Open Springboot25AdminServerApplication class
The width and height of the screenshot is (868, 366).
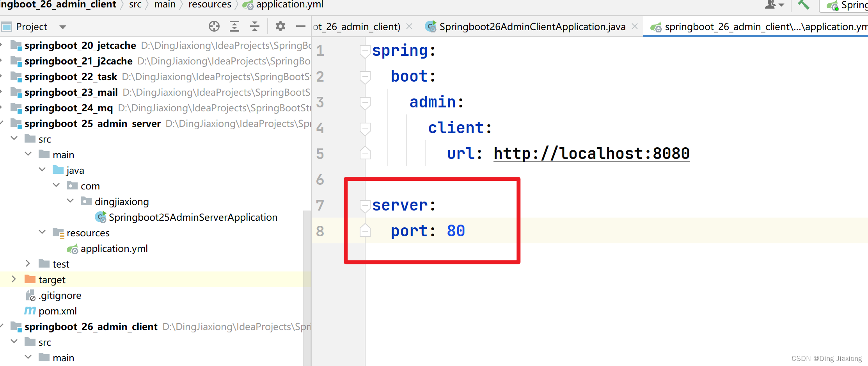coord(193,217)
